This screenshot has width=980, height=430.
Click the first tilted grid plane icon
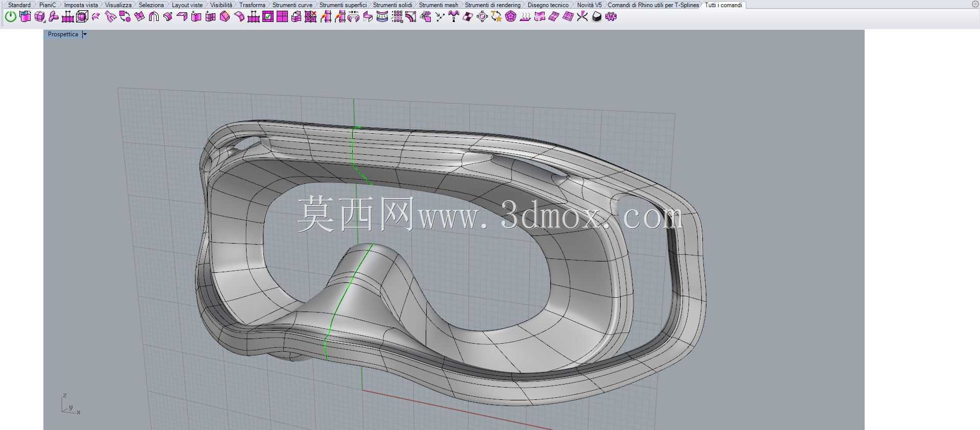click(x=554, y=17)
